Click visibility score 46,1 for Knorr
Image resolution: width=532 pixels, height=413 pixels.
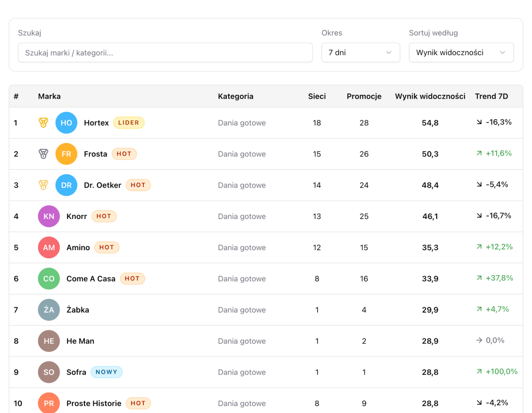pyautogui.click(x=430, y=216)
